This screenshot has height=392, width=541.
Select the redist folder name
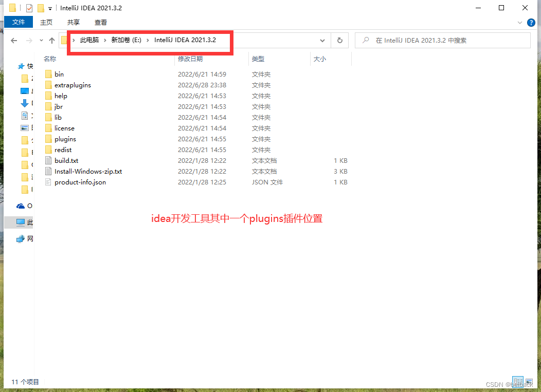(x=63, y=150)
